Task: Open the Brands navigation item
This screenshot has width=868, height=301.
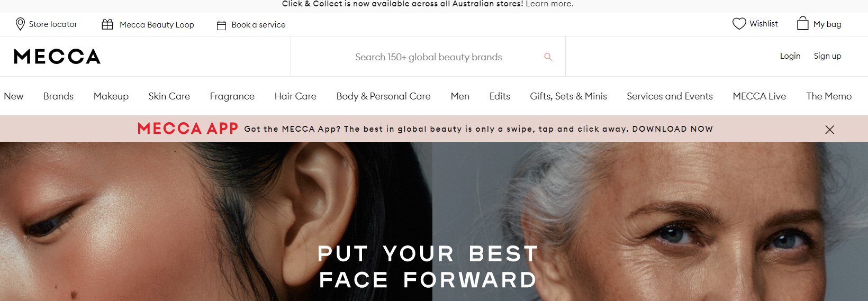Action: (58, 96)
